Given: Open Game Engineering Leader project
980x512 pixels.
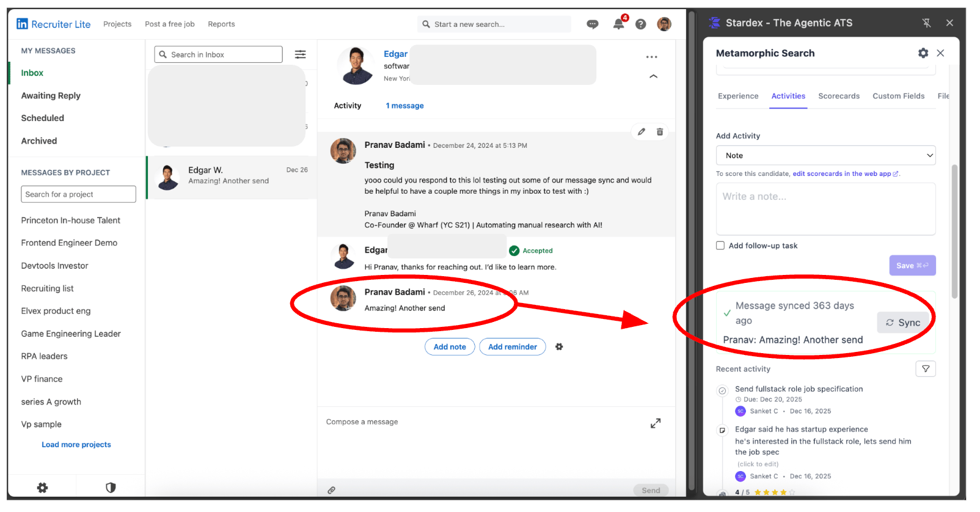Looking at the screenshot, I should tap(71, 334).
